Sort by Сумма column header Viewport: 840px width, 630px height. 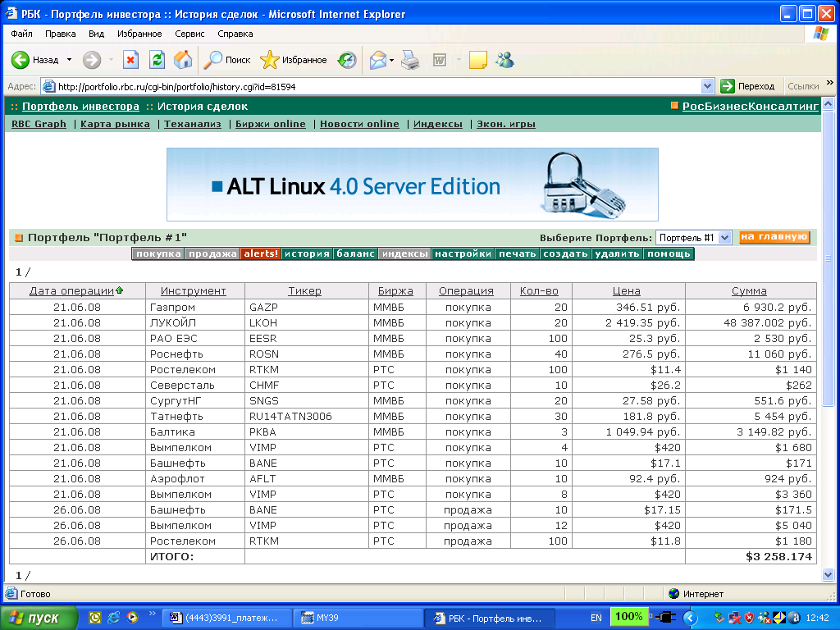pyautogui.click(x=750, y=291)
